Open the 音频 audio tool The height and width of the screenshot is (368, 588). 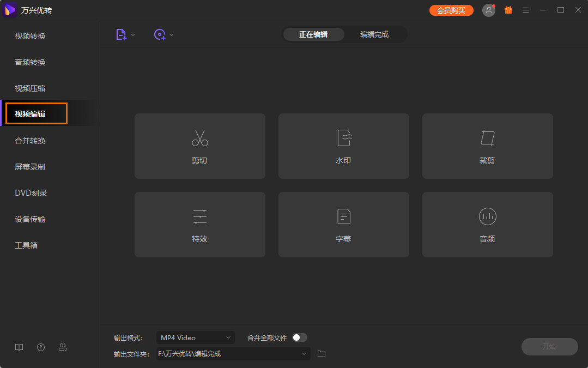(x=487, y=224)
